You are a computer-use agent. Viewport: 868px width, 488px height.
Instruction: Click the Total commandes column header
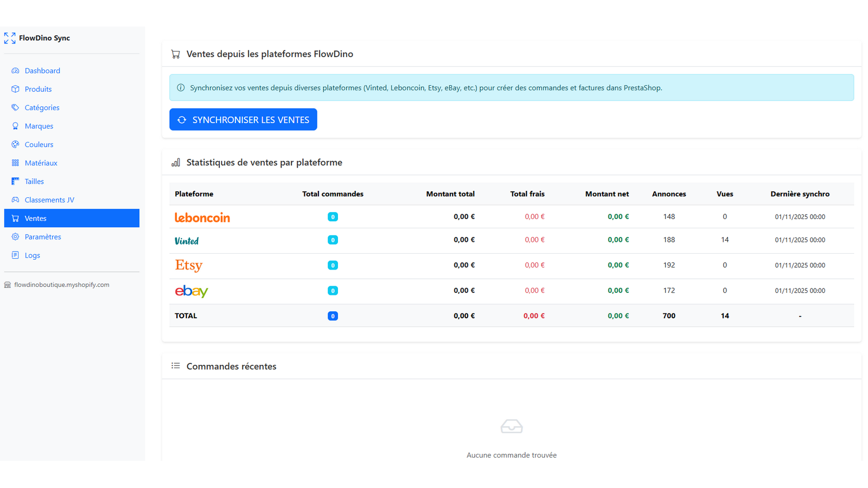[333, 194]
